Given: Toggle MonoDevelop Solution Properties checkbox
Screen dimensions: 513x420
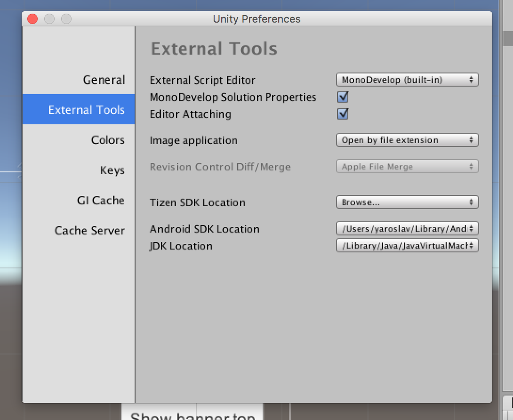Looking at the screenshot, I should [x=343, y=97].
